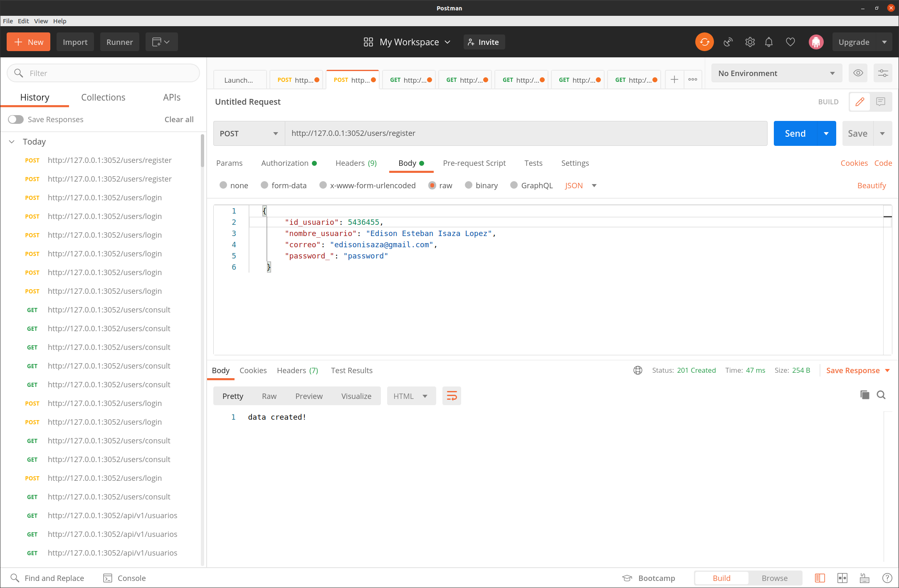
Task: Open the Console from status bar
Action: pos(124,578)
